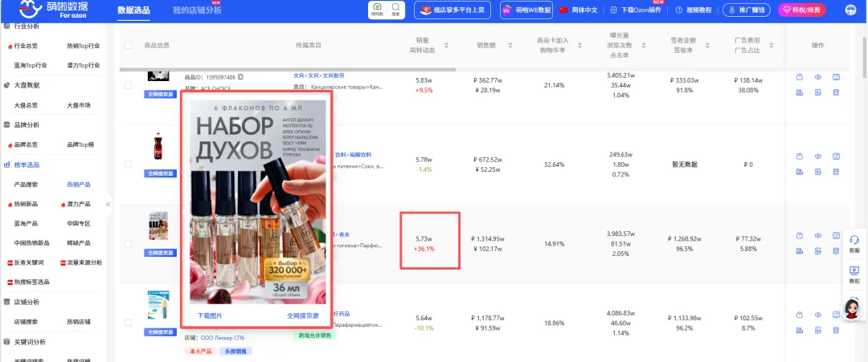
Task: Check the box for the perfume set row
Action: pyautogui.click(x=129, y=243)
